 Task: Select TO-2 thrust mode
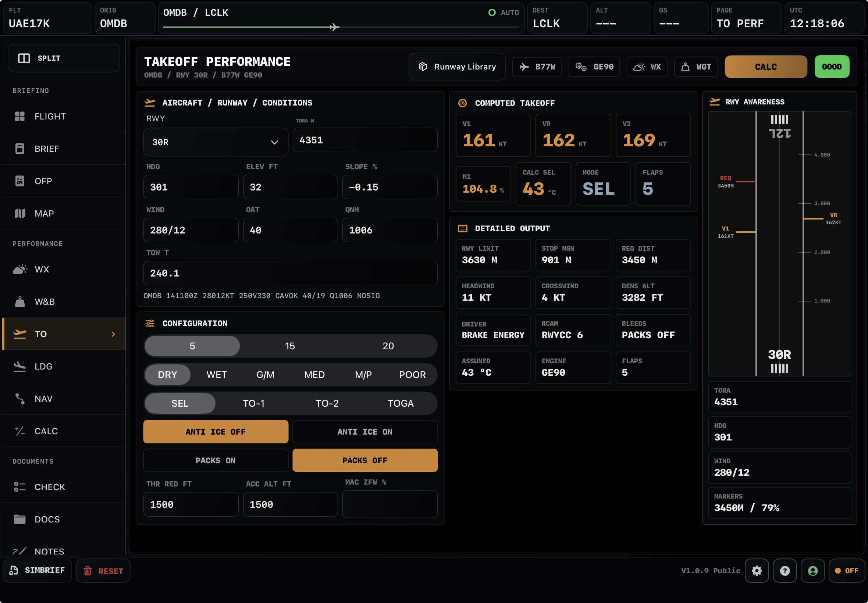pyautogui.click(x=327, y=403)
